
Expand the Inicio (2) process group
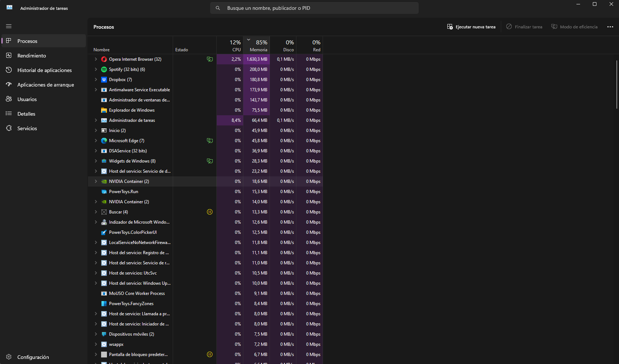tap(96, 131)
